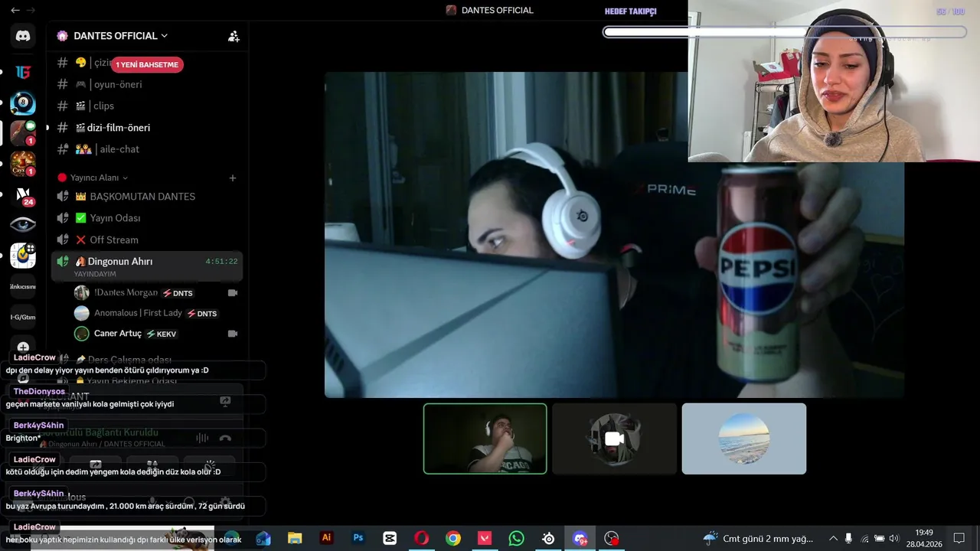The image size is (980, 551).
Task: Open File Explorer from the taskbar
Action: click(295, 538)
